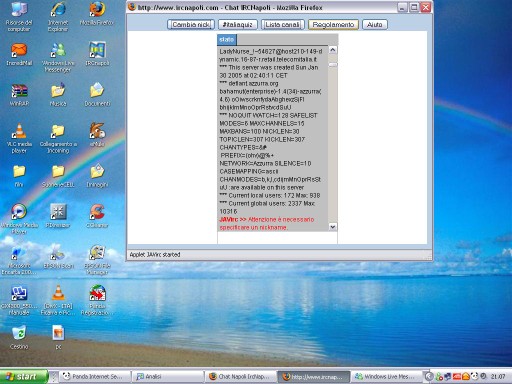
Task: Open the Immagini folder icon
Action: point(97,176)
